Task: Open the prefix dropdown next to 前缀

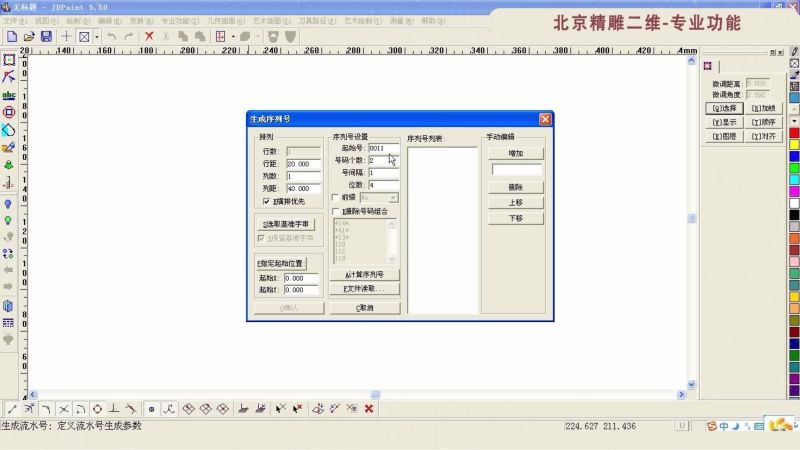Action: [393, 198]
